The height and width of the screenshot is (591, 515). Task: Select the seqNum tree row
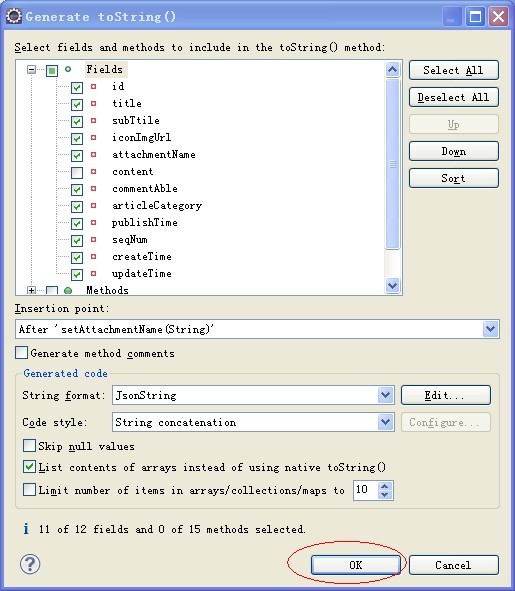[130, 239]
